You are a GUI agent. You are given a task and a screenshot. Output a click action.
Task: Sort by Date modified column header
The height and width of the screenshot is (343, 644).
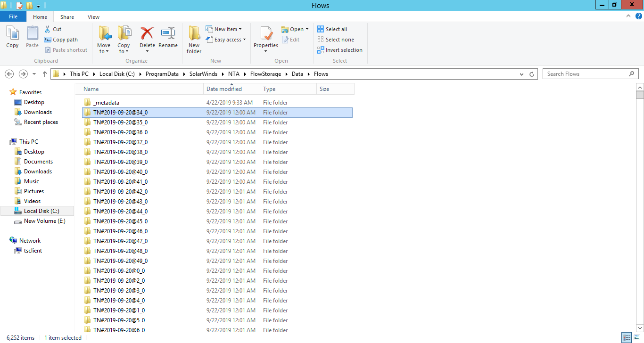pyautogui.click(x=231, y=89)
